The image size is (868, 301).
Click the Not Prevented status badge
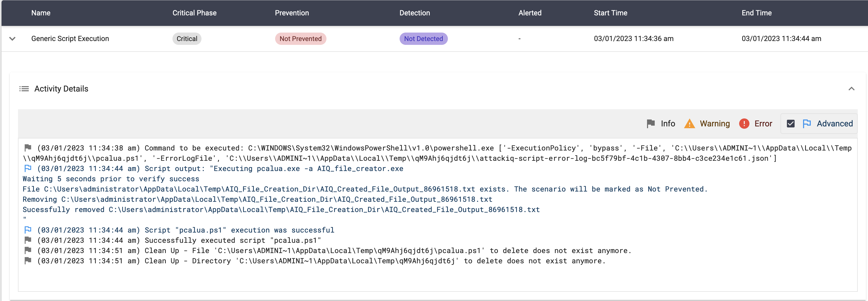click(300, 39)
